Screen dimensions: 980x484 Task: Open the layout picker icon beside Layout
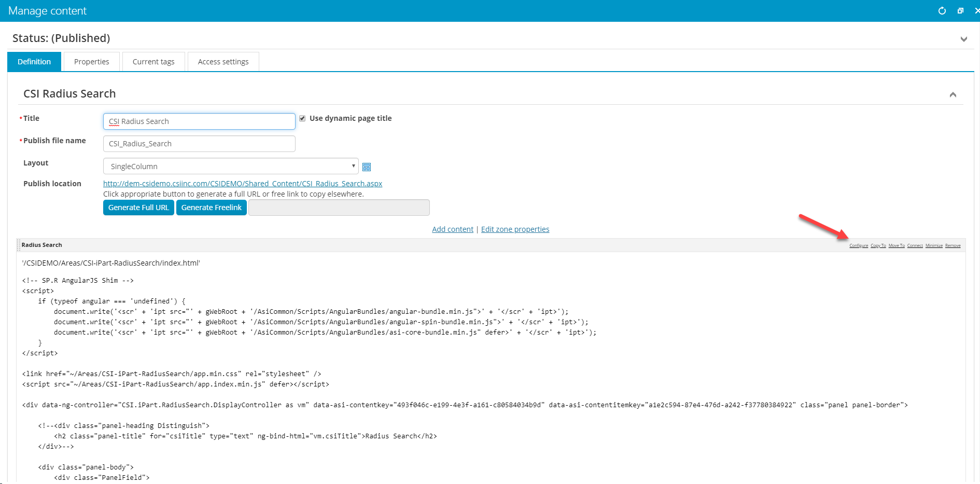[367, 167]
